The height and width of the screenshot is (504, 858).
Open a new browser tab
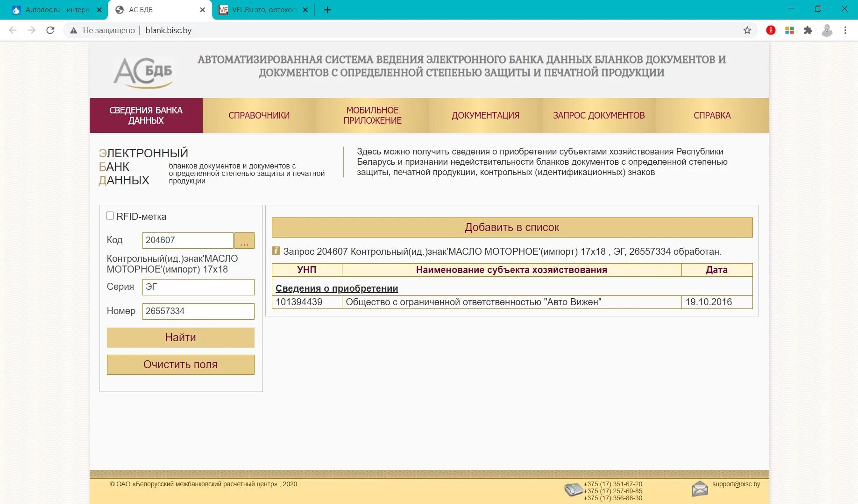pyautogui.click(x=327, y=10)
